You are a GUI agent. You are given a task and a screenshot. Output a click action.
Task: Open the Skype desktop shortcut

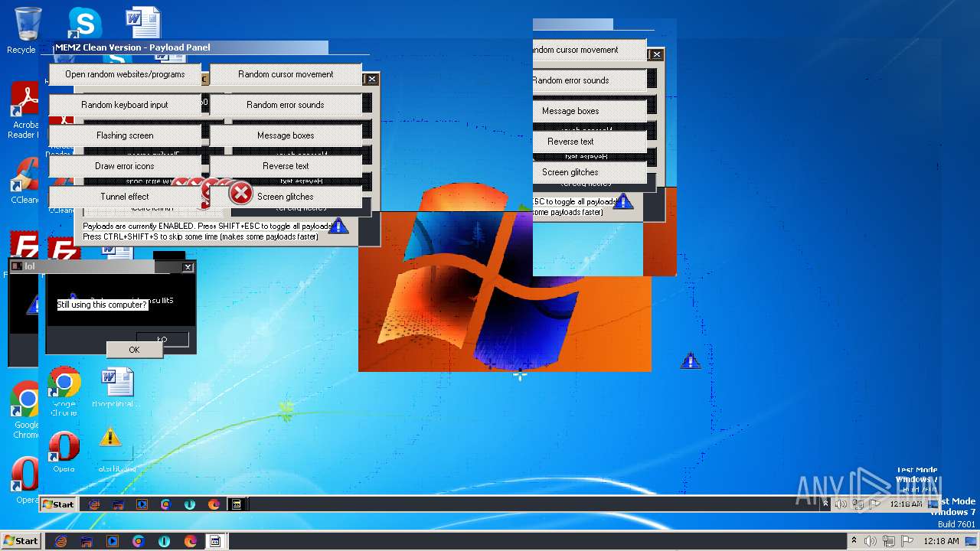(84, 23)
